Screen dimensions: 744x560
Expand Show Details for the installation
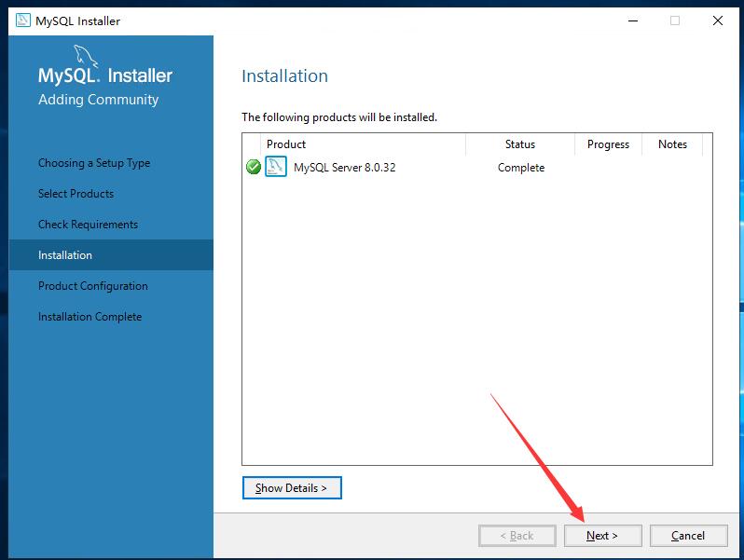pyautogui.click(x=292, y=487)
